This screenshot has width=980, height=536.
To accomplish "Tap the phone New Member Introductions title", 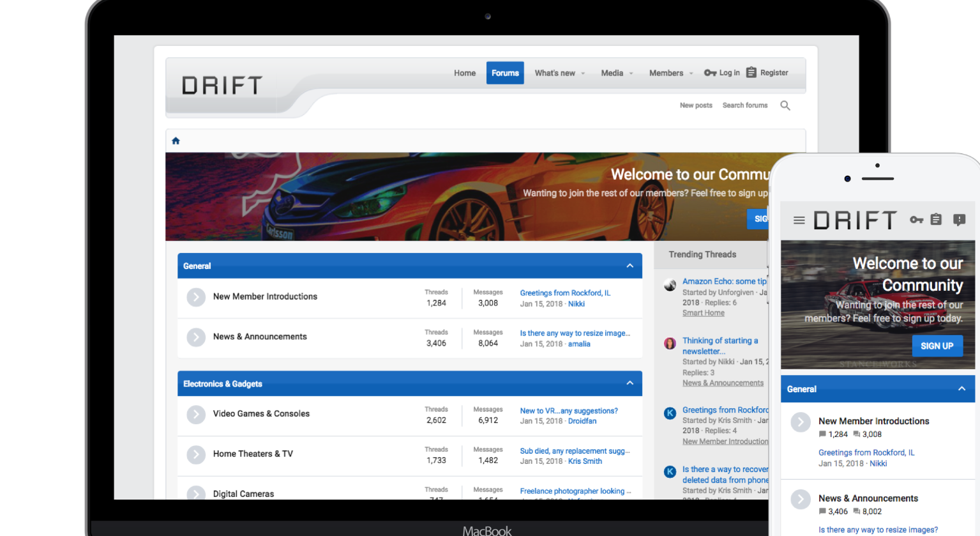I will pos(873,422).
